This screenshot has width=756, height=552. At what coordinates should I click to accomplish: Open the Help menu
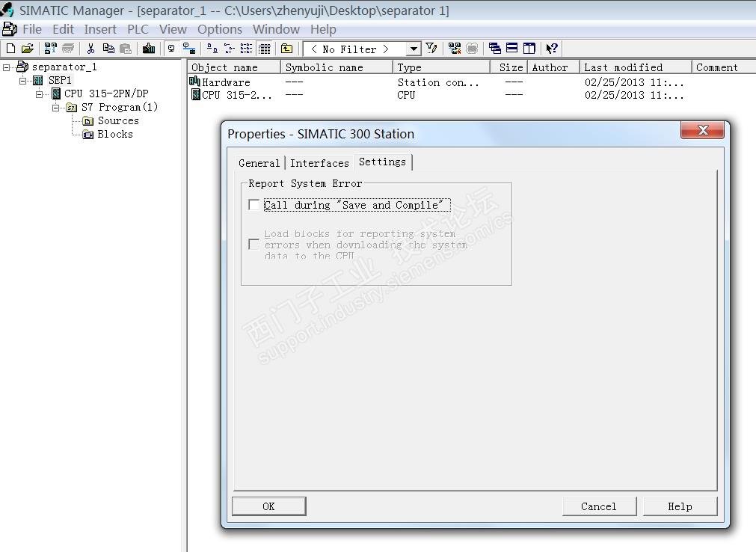(323, 29)
